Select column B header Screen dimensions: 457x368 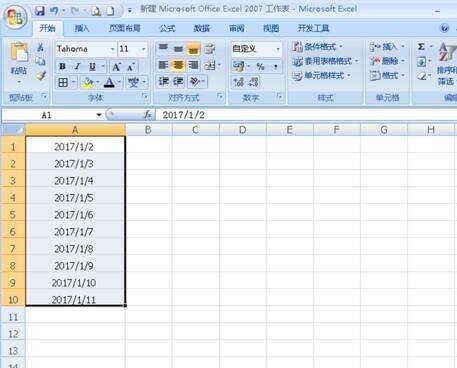click(x=148, y=130)
